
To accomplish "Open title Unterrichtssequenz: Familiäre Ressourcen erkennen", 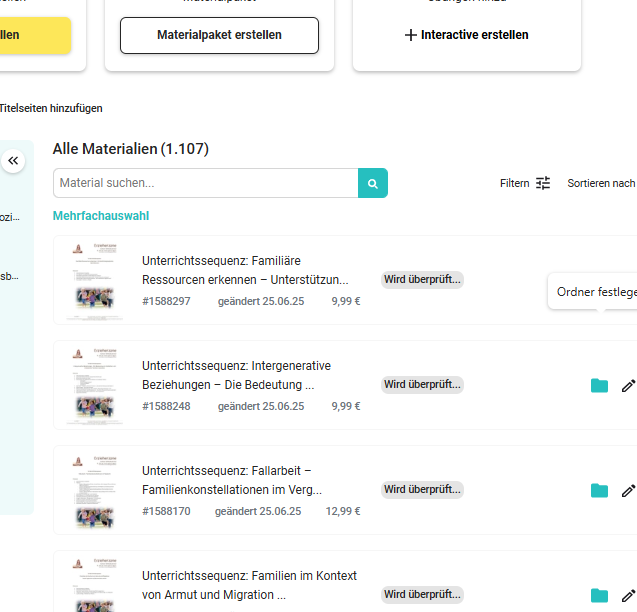I will click(245, 270).
